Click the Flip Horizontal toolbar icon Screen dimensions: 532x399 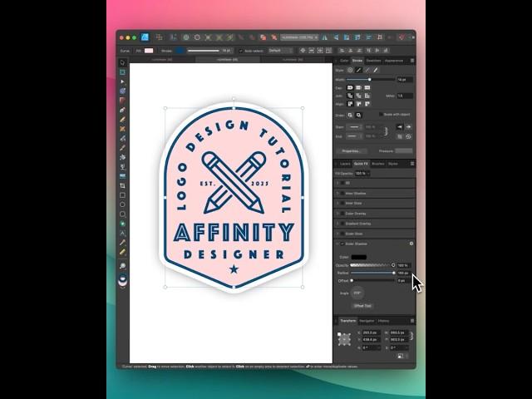[325, 37]
